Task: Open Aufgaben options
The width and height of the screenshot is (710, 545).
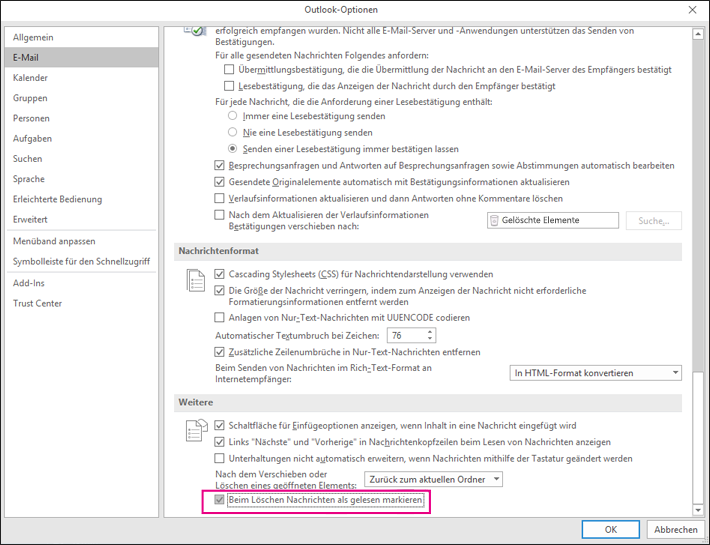Action: pos(82,139)
